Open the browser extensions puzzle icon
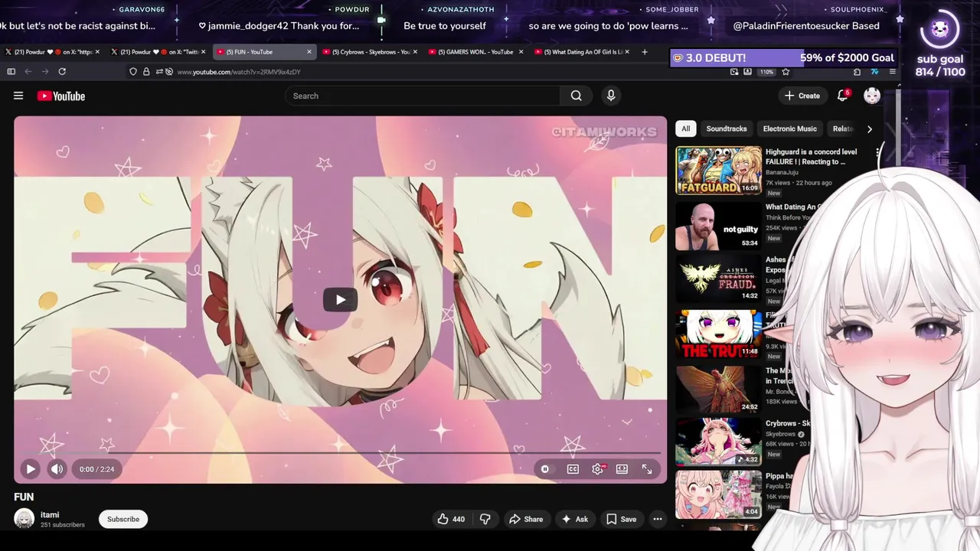Image resolution: width=980 pixels, height=551 pixels. coord(857,71)
